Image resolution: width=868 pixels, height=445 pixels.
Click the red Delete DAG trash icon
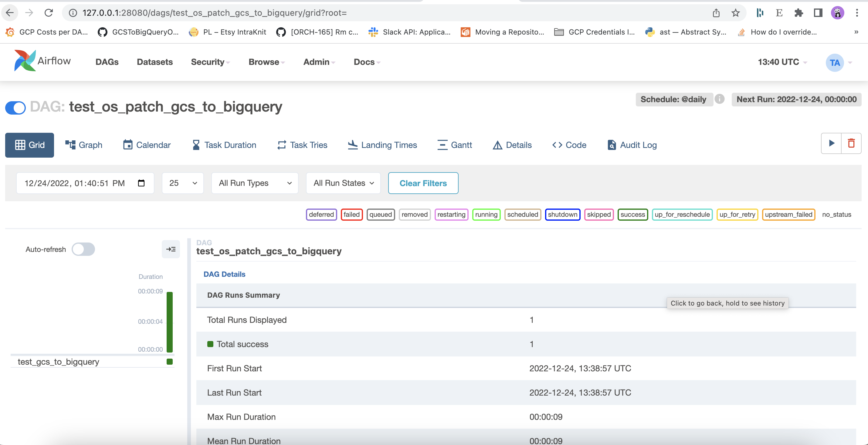click(x=851, y=143)
